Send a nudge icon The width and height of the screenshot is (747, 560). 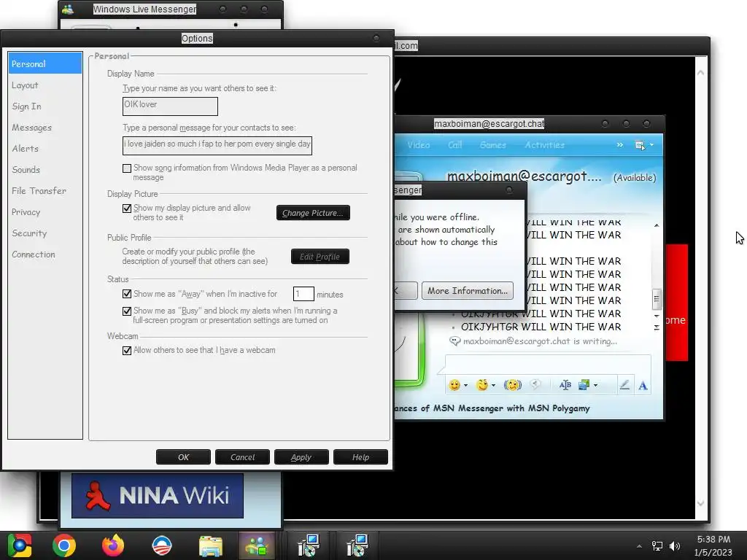click(513, 385)
